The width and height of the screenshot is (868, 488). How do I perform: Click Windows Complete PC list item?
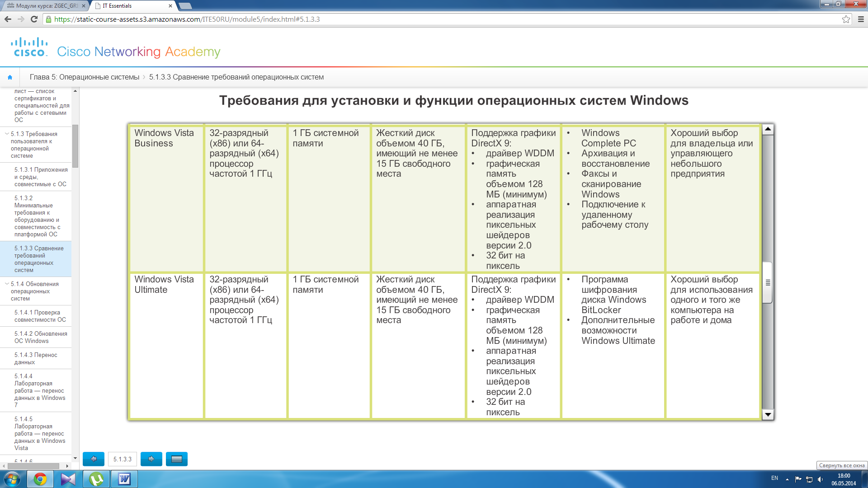click(609, 138)
